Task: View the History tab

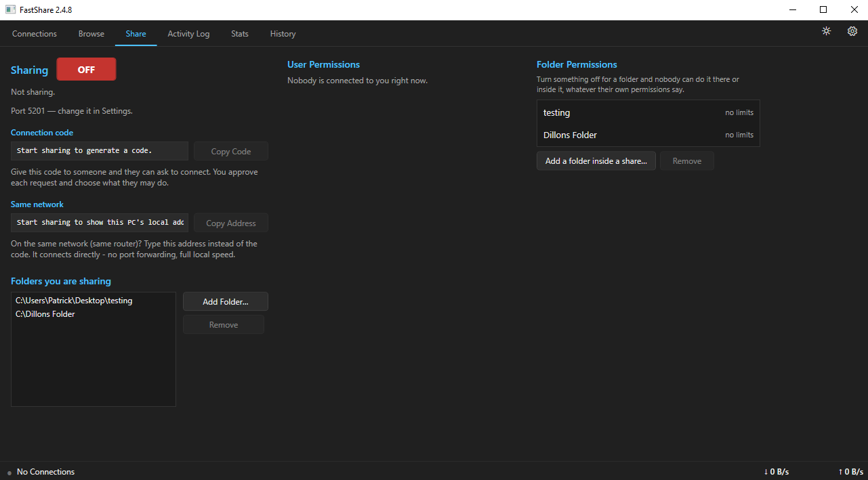Action: point(283,34)
